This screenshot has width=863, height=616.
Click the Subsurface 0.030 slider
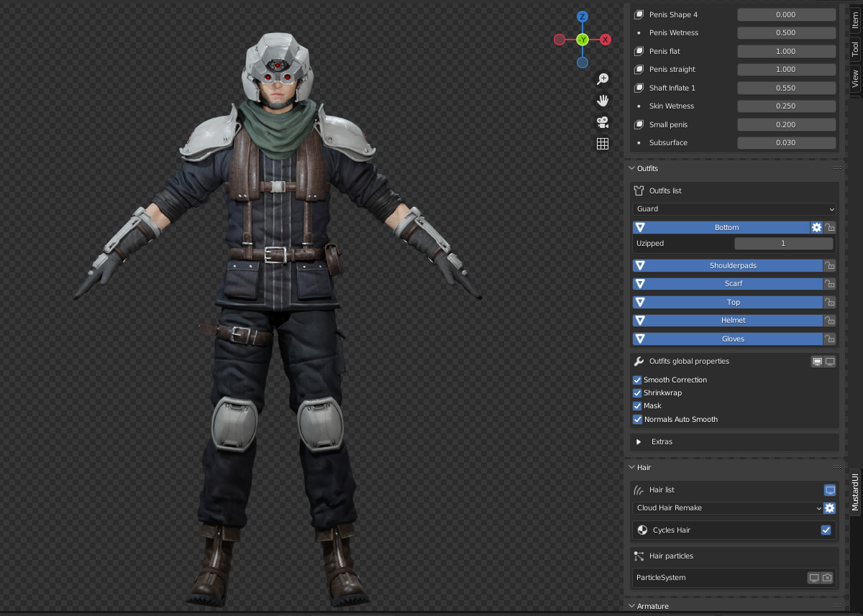(786, 143)
